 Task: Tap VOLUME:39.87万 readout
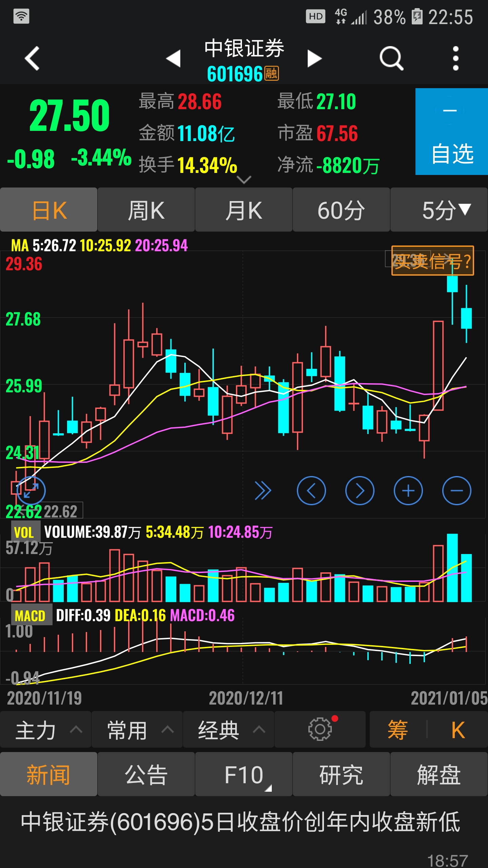(x=93, y=532)
